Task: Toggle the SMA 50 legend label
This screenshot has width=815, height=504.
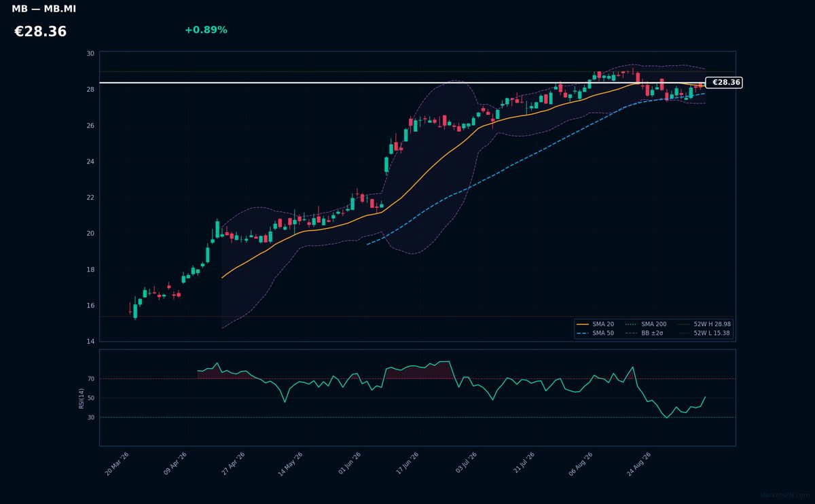Action: (x=603, y=334)
